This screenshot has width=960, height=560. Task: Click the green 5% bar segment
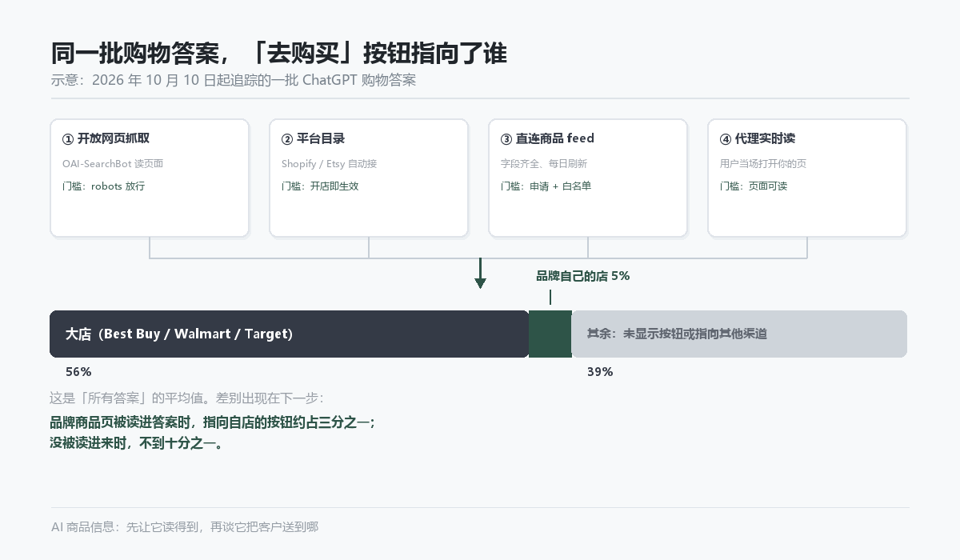tap(550, 334)
